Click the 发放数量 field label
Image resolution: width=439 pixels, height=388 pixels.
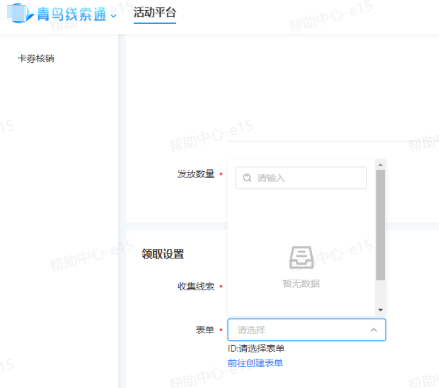point(196,174)
